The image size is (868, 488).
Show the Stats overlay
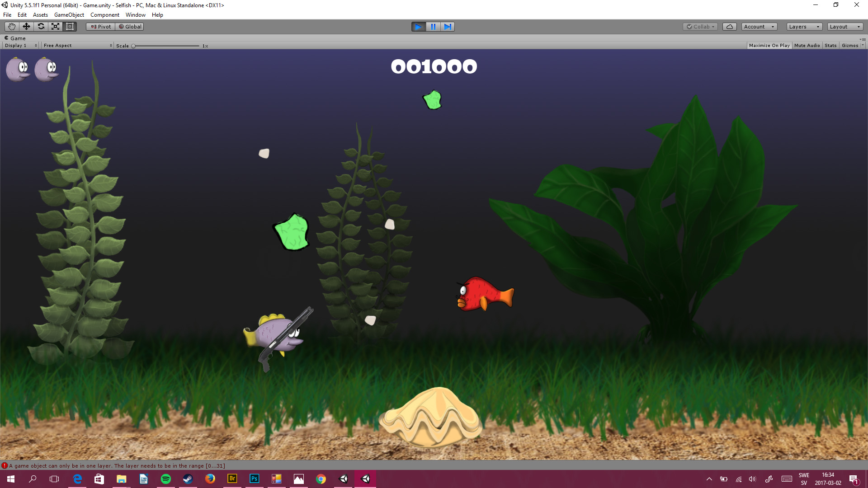pyautogui.click(x=830, y=46)
